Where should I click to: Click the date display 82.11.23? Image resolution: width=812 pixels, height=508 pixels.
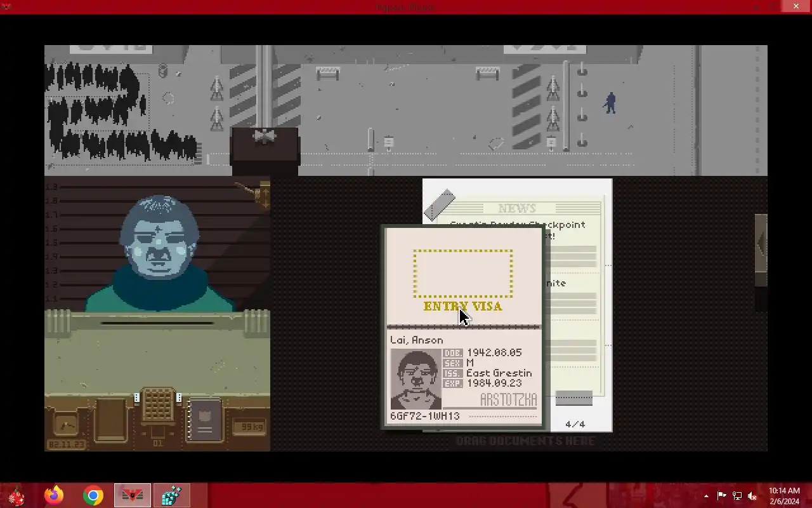pos(66,444)
